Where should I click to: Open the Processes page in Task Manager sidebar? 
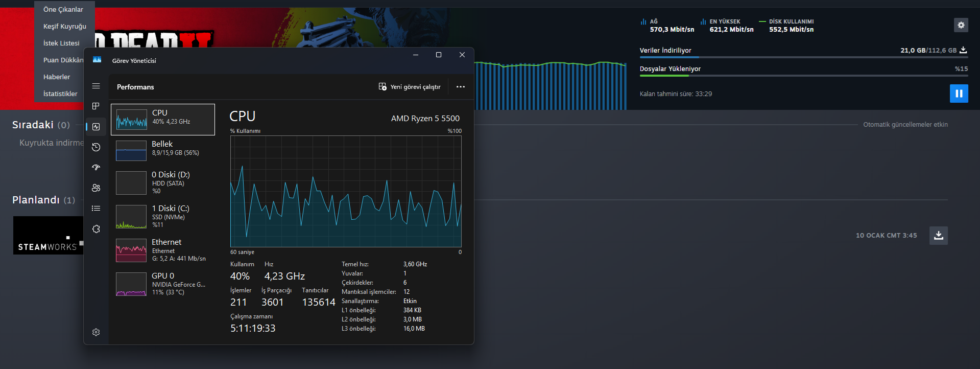(x=96, y=106)
